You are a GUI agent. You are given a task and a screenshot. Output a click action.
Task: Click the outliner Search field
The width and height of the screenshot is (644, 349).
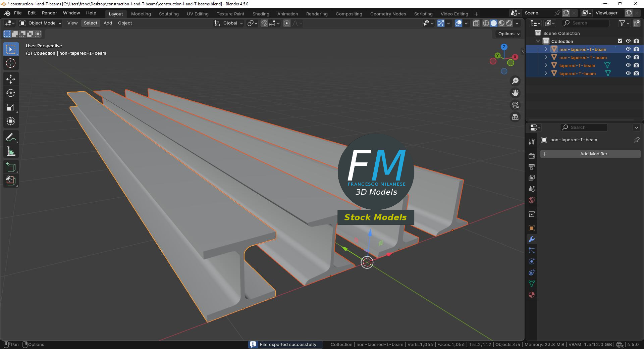[586, 23]
